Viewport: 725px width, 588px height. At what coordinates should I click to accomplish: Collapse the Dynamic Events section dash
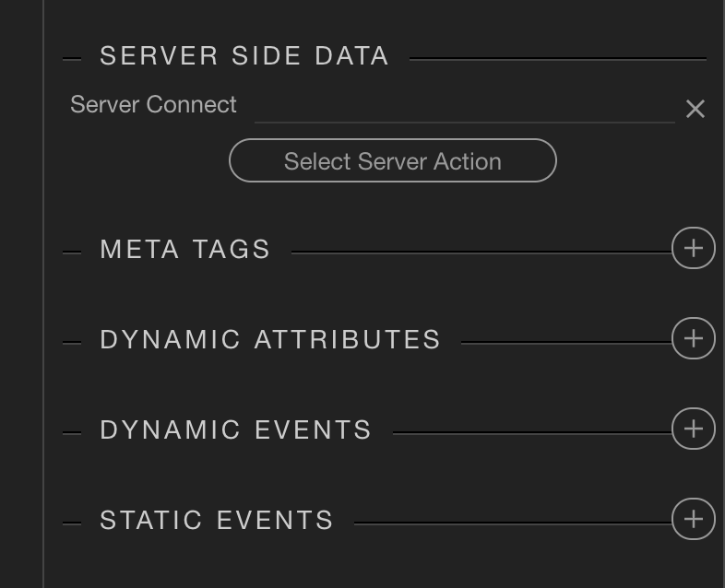point(72,432)
